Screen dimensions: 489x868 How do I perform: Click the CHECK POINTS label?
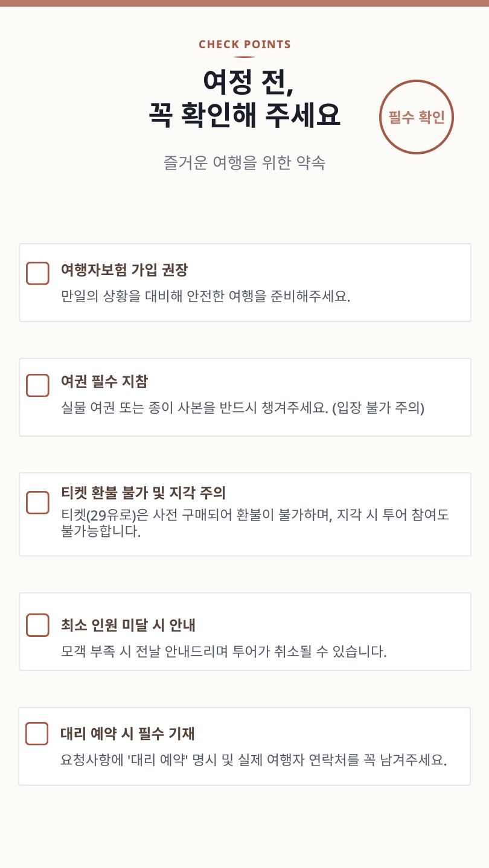pyautogui.click(x=245, y=45)
